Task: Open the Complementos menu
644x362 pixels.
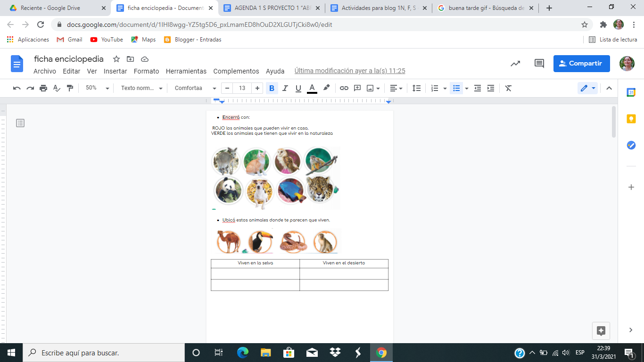Action: [x=236, y=71]
